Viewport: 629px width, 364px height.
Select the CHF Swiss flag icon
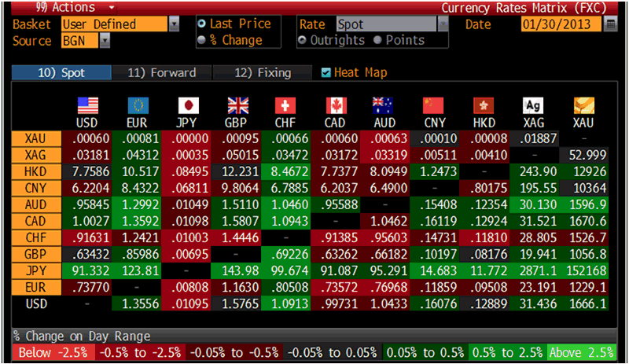point(286,106)
